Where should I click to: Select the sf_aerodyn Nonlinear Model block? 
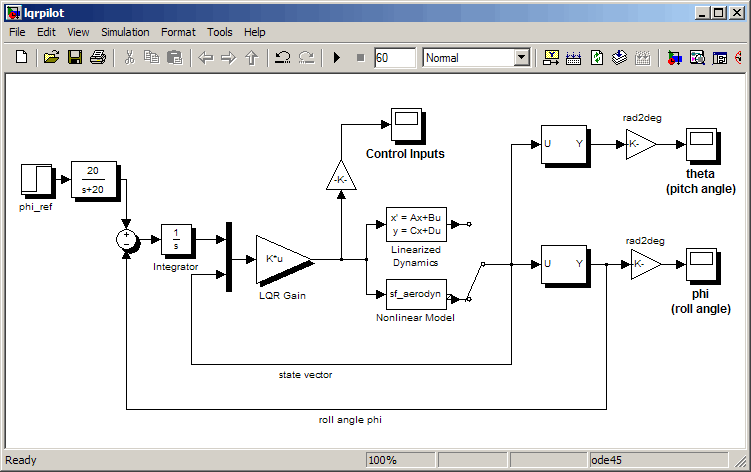click(x=416, y=294)
